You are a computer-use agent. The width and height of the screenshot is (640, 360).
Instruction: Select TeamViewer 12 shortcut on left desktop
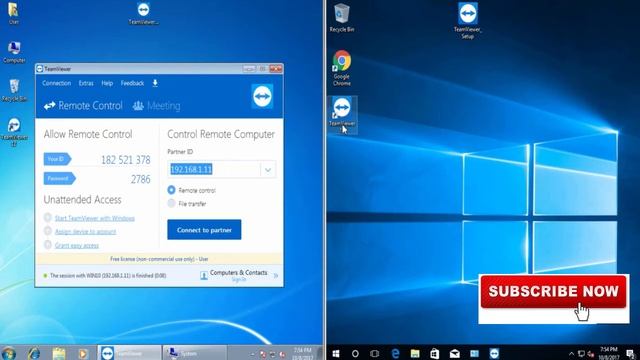tap(14, 132)
